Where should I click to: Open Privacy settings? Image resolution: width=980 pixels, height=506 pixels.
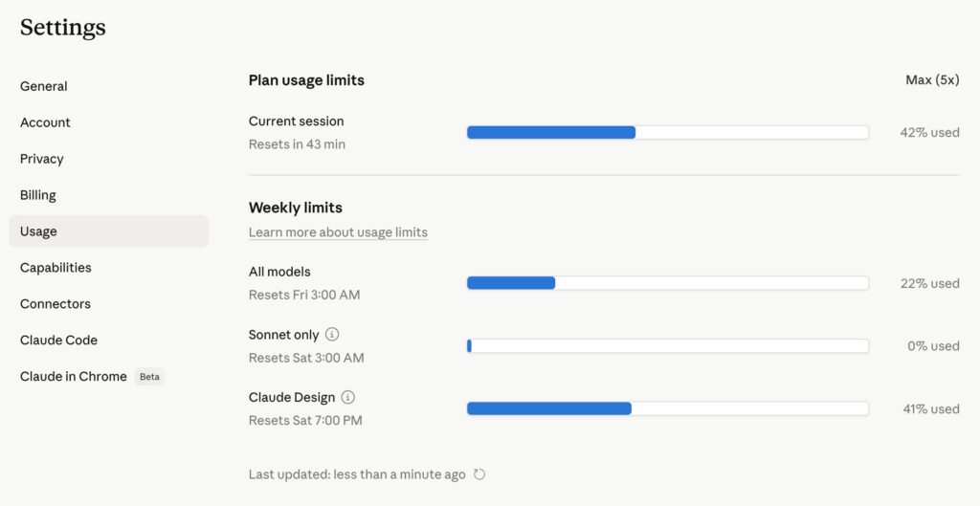(x=42, y=159)
